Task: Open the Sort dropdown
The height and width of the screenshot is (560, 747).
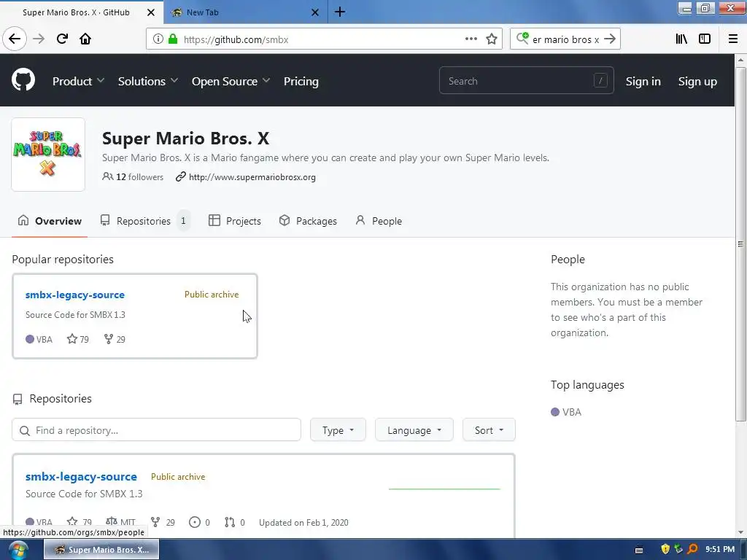Action: [489, 430]
